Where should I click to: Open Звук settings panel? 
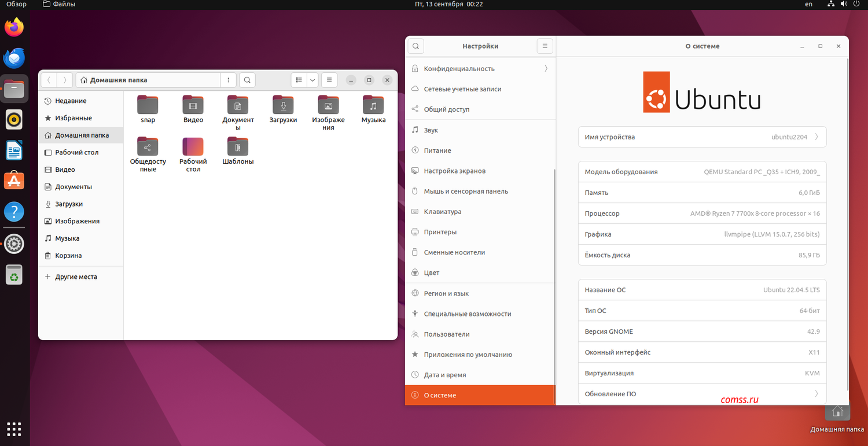pyautogui.click(x=480, y=130)
